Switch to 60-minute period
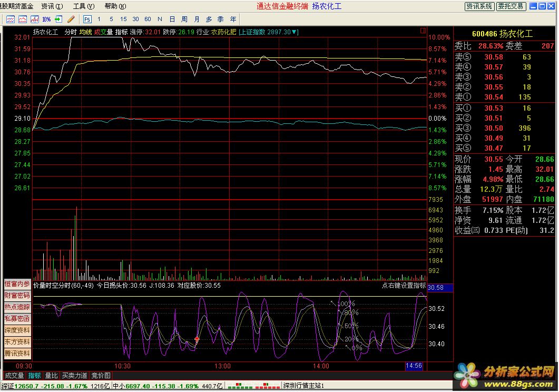This screenshot has height=392, width=559. click(x=148, y=19)
